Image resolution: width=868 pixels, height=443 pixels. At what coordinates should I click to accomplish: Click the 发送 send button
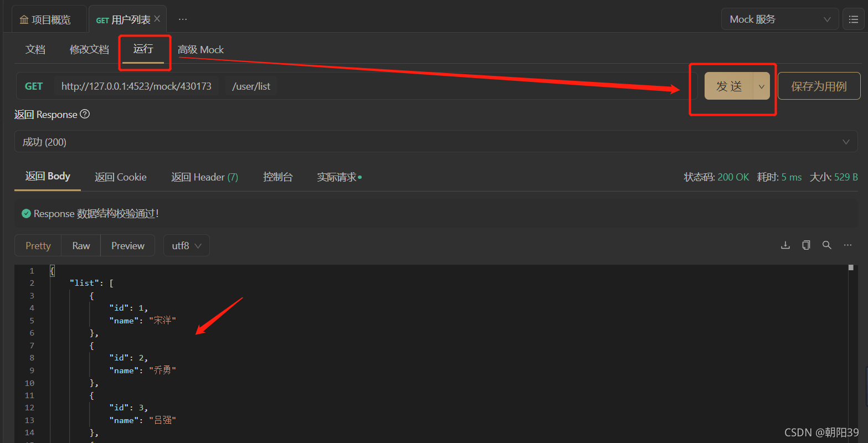pyautogui.click(x=729, y=86)
